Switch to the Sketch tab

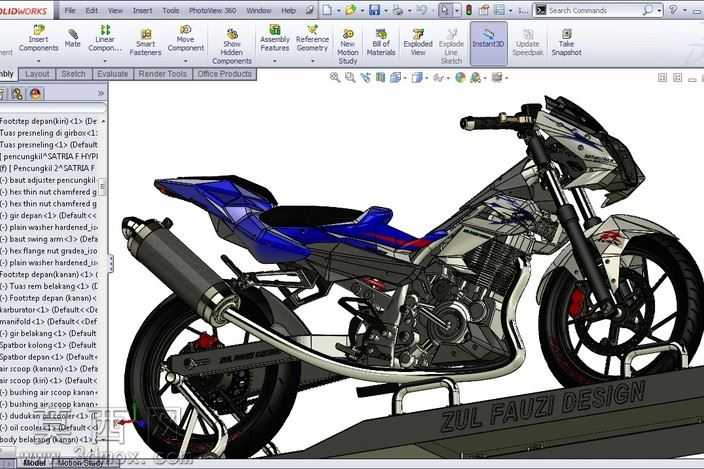pyautogui.click(x=74, y=74)
